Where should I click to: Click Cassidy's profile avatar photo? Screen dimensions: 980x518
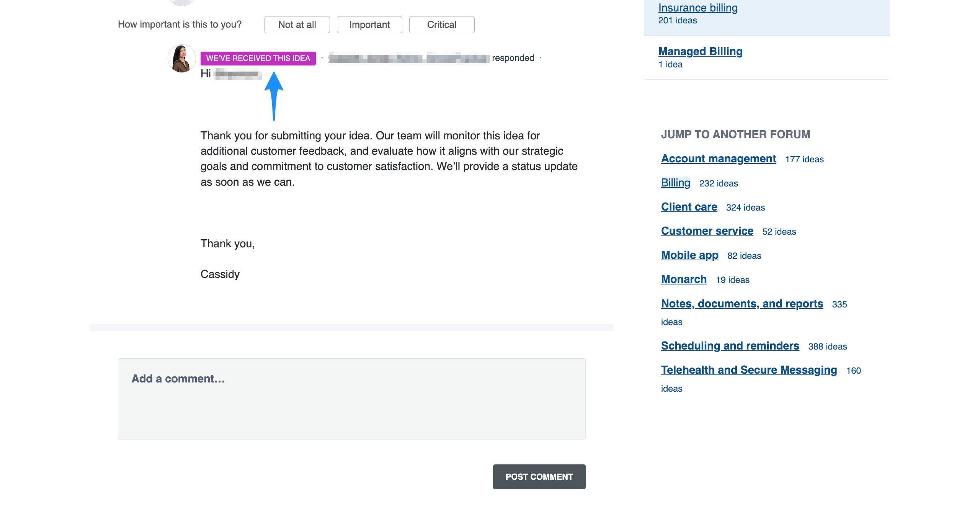(x=182, y=59)
